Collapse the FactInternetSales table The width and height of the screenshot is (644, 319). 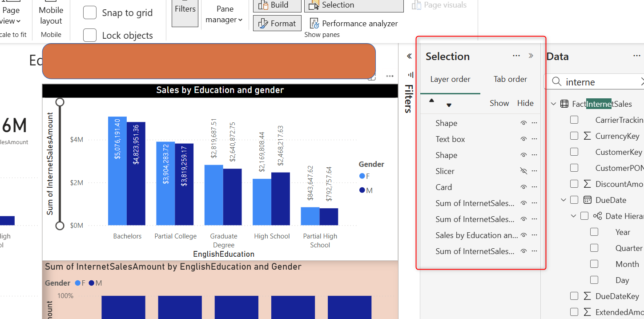[x=553, y=104]
